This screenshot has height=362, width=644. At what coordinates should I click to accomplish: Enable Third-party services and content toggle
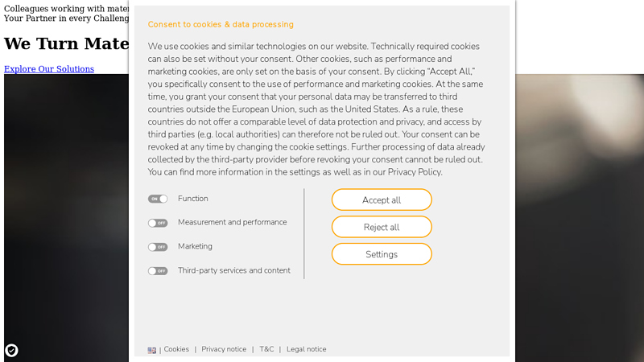158,271
